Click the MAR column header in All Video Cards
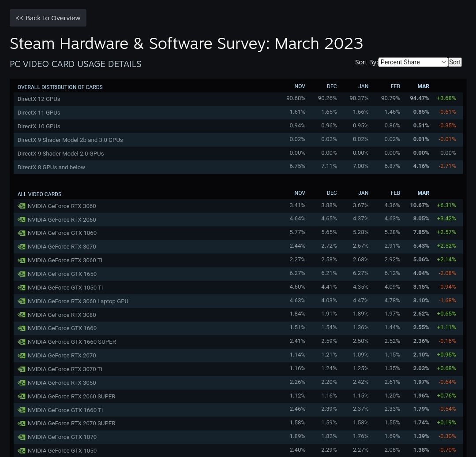476x457 pixels. [423, 193]
